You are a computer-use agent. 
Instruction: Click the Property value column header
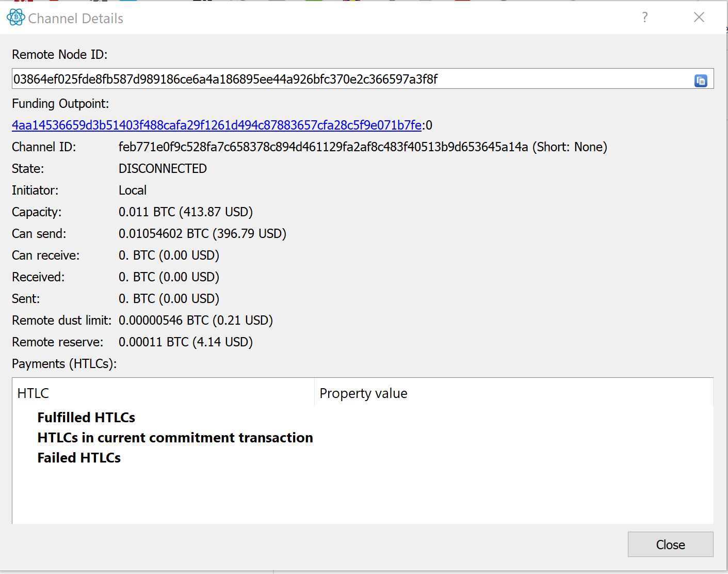click(x=363, y=393)
